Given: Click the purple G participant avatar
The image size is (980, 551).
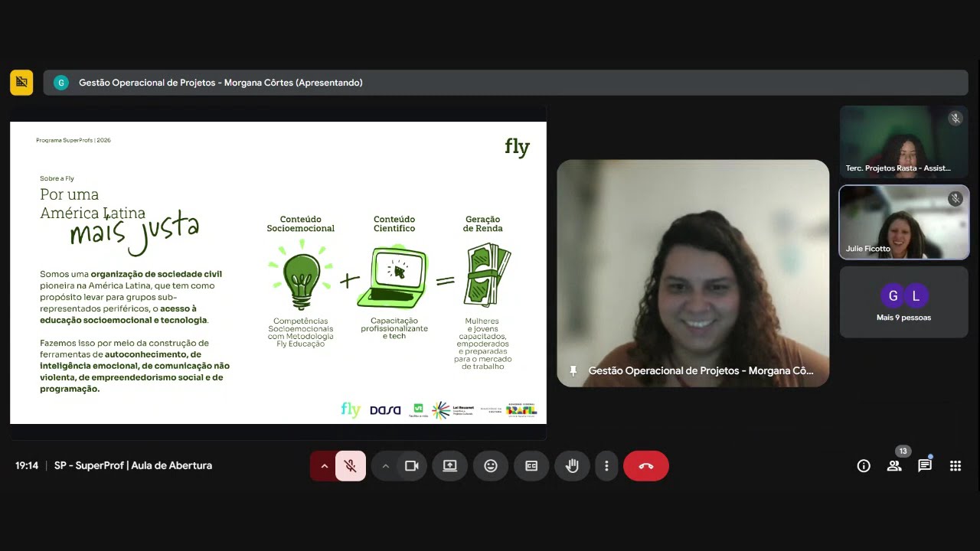Looking at the screenshot, I should [892, 296].
